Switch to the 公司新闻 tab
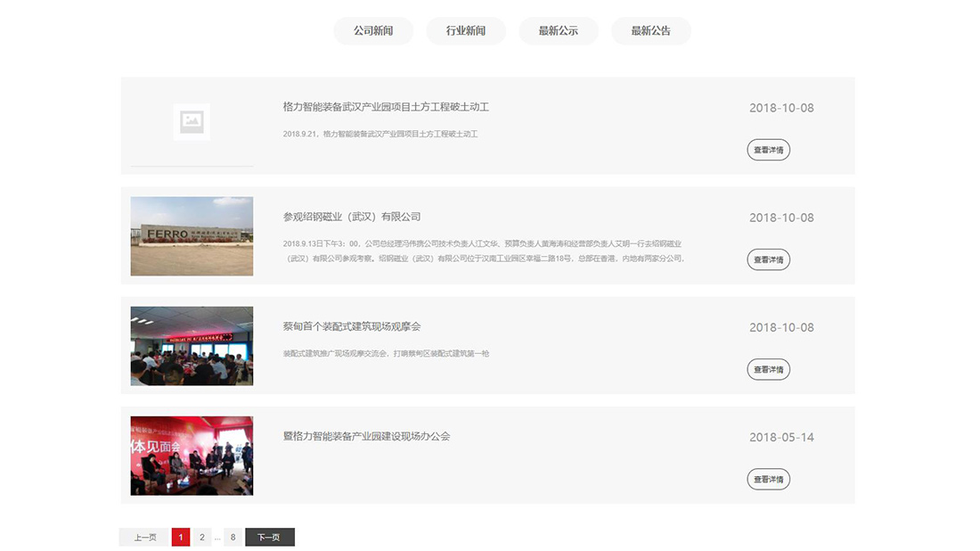This screenshot has height=551, width=980. tap(373, 30)
